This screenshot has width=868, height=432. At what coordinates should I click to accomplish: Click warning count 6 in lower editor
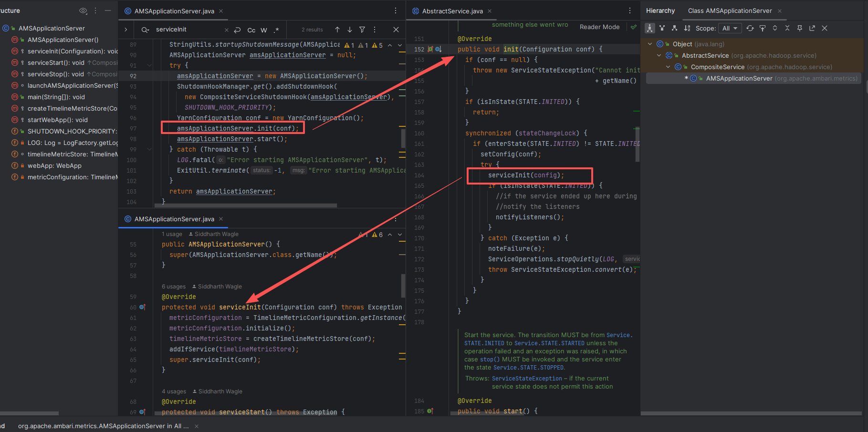(x=377, y=235)
